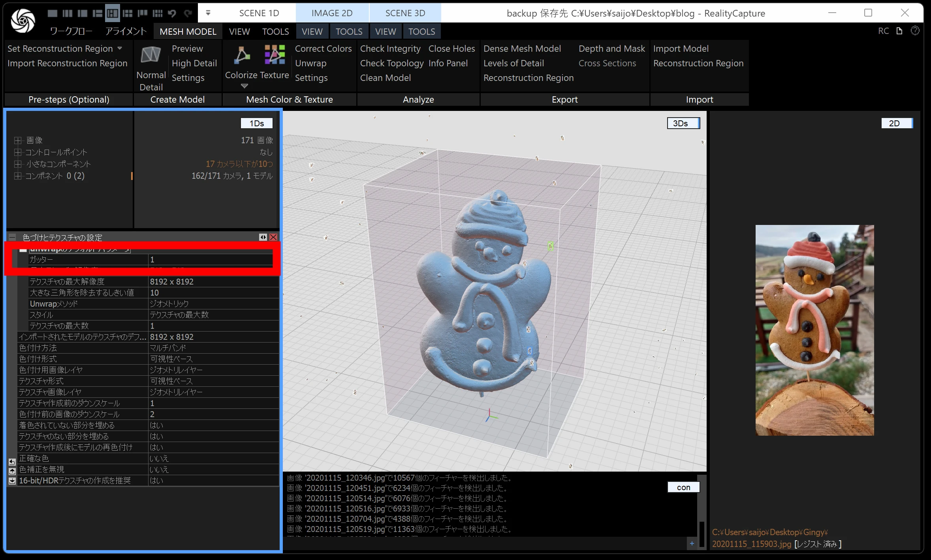Screen dimensions: 931x560
Task: Expand the コンポネント 0 (2) node
Action: 17,176
